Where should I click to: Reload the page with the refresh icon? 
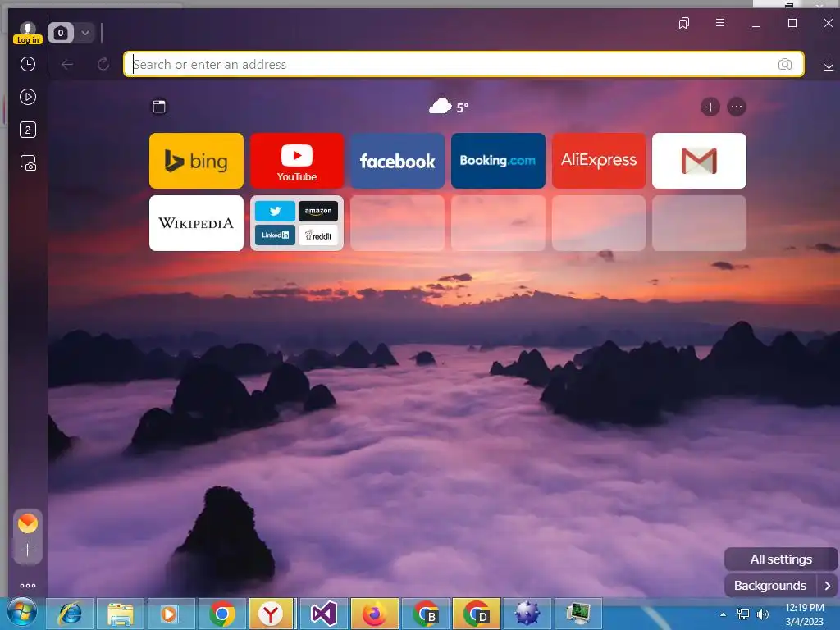(103, 65)
